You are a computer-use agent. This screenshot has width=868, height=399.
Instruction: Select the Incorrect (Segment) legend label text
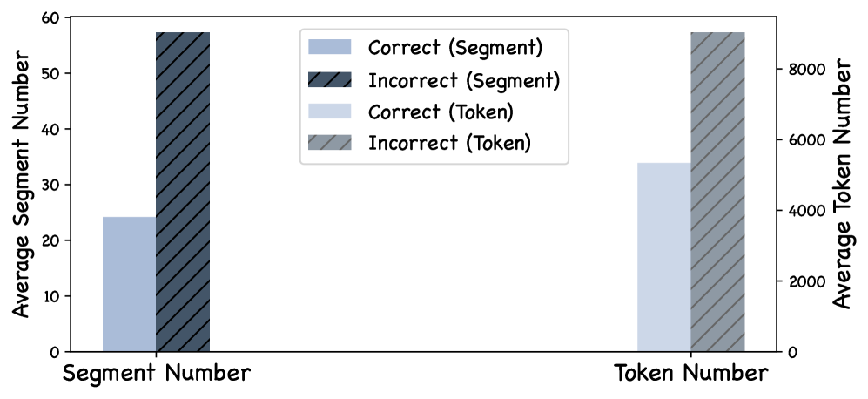click(x=463, y=80)
